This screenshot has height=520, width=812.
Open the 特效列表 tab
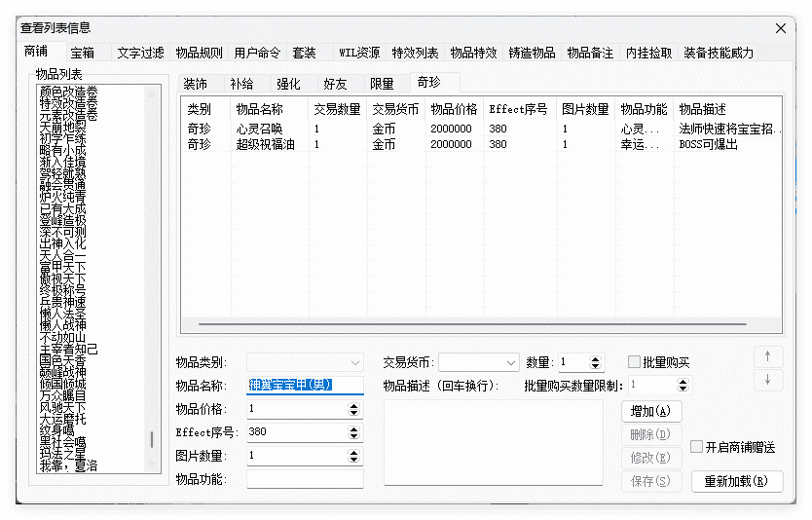tap(415, 53)
